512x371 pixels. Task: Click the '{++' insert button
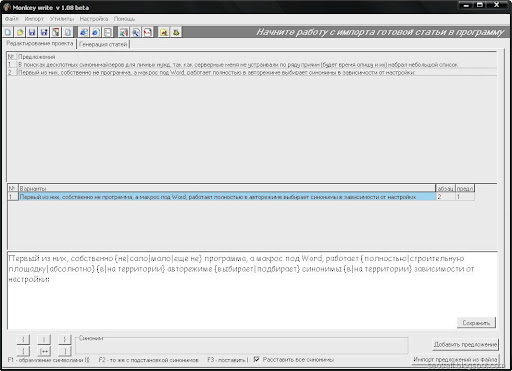(x=44, y=351)
